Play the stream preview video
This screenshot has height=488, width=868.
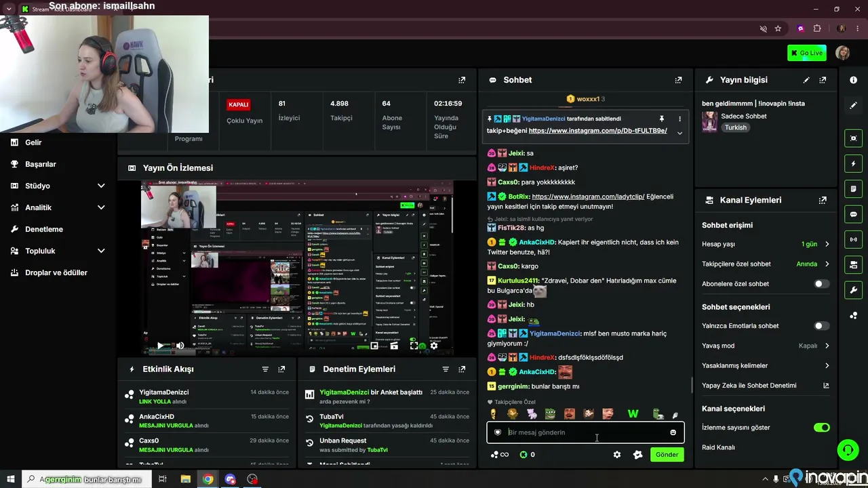(160, 346)
